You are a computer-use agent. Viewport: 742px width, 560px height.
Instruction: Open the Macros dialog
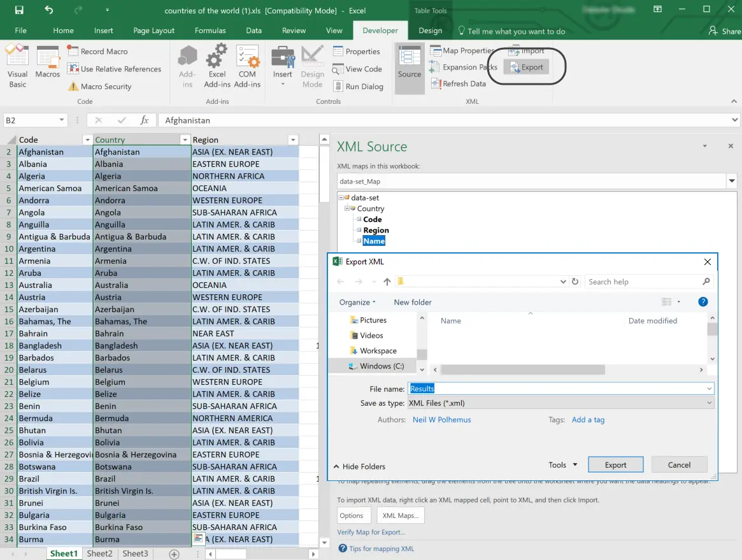pos(47,62)
